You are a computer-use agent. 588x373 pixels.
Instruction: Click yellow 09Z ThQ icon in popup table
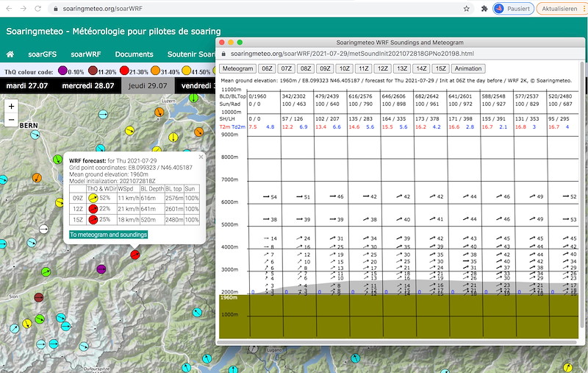(93, 198)
